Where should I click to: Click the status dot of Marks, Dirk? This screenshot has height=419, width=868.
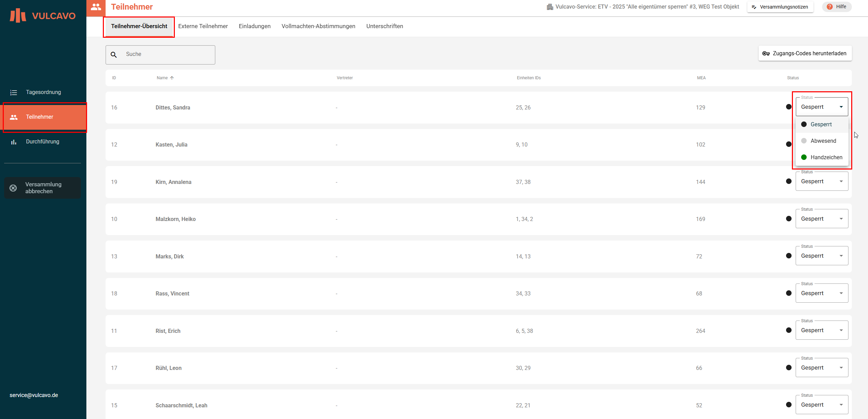[x=789, y=256]
